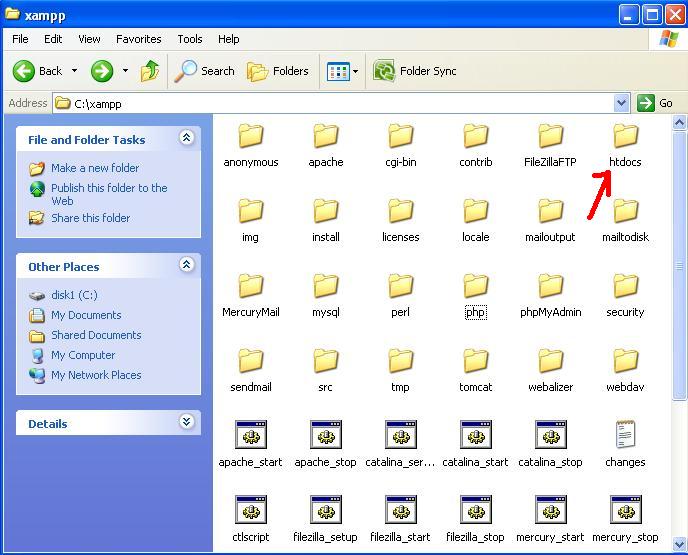
Task: Select the webdav folder
Action: point(625,371)
